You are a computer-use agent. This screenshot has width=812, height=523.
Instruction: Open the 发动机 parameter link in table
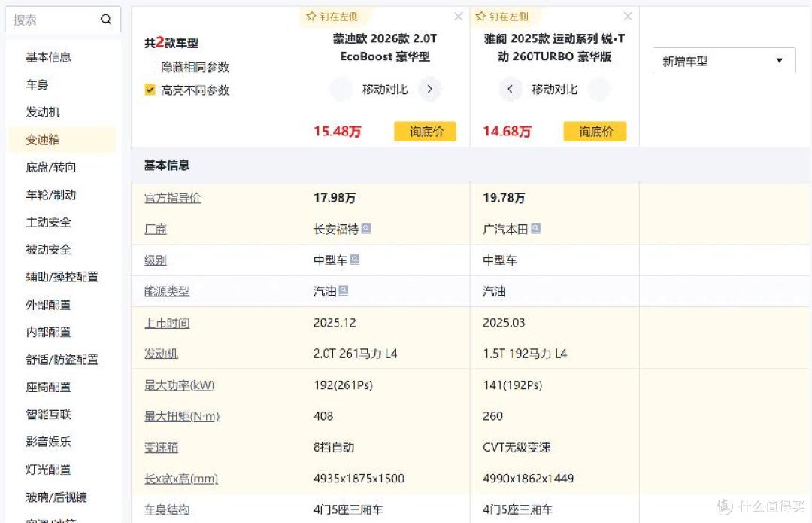coord(161,354)
